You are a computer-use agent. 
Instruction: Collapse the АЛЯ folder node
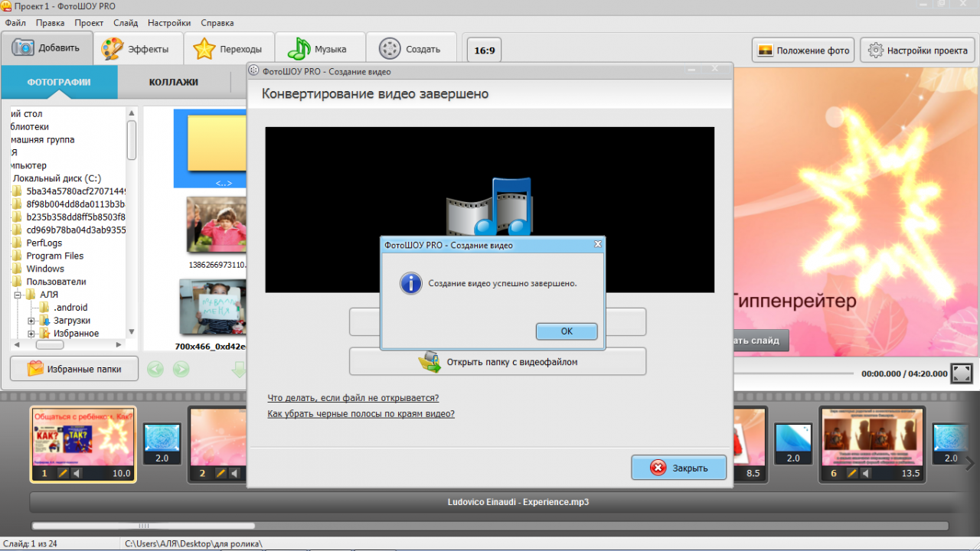click(18, 295)
